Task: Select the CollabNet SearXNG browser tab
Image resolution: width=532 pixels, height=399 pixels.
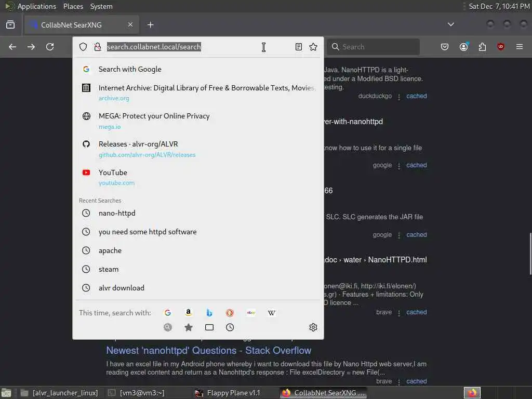Action: coord(82,25)
